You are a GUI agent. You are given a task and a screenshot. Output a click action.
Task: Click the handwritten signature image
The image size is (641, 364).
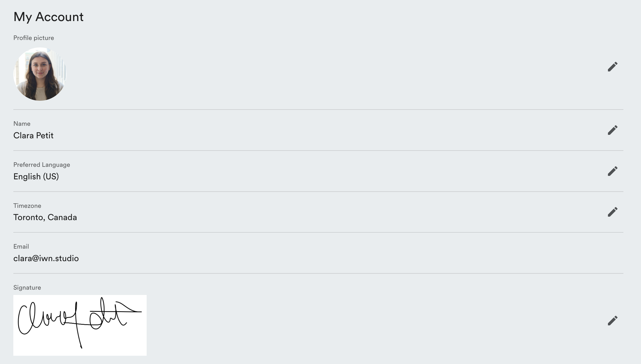coord(80,325)
